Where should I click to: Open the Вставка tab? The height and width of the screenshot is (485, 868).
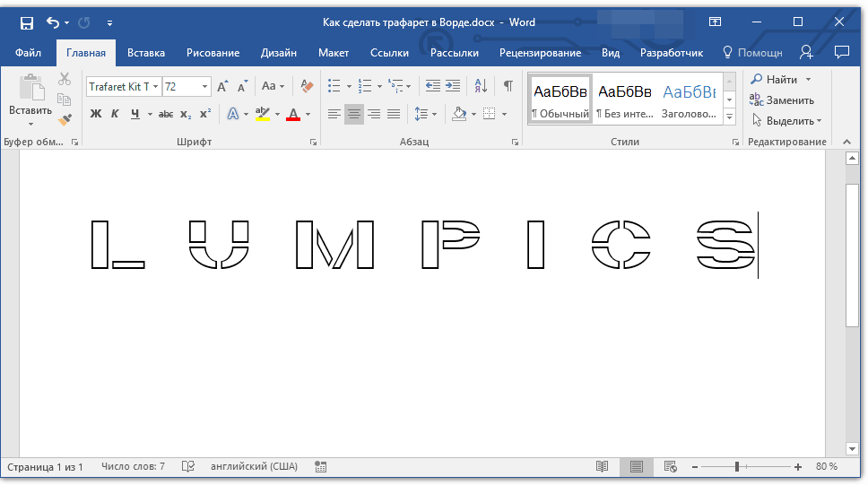[x=146, y=53]
